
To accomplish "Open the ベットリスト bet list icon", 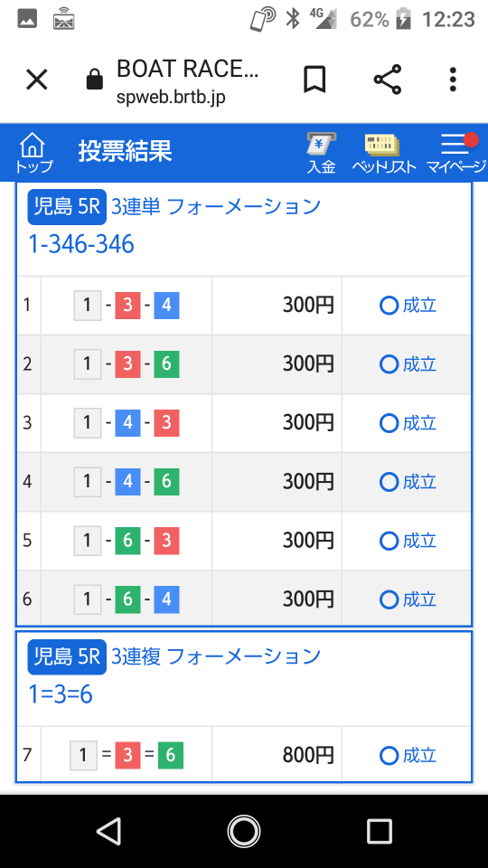I will (x=383, y=154).
